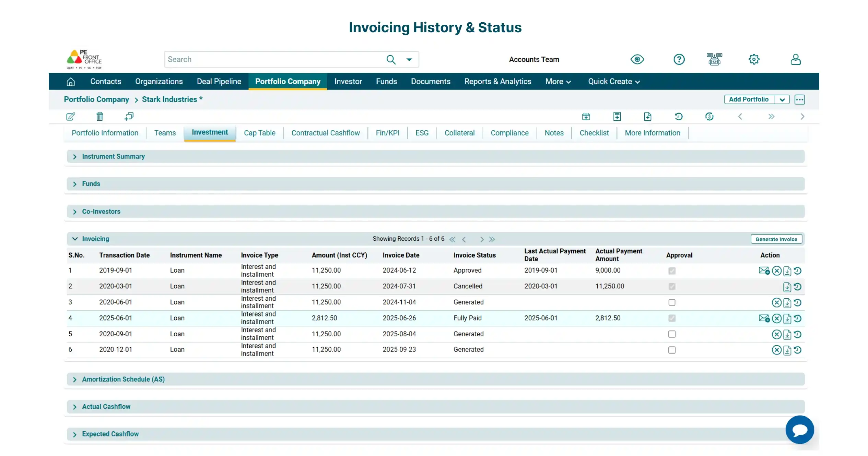Click the double-chevron skip icon in toolbar
Viewport: 868px width, 456px height.
coord(771,117)
